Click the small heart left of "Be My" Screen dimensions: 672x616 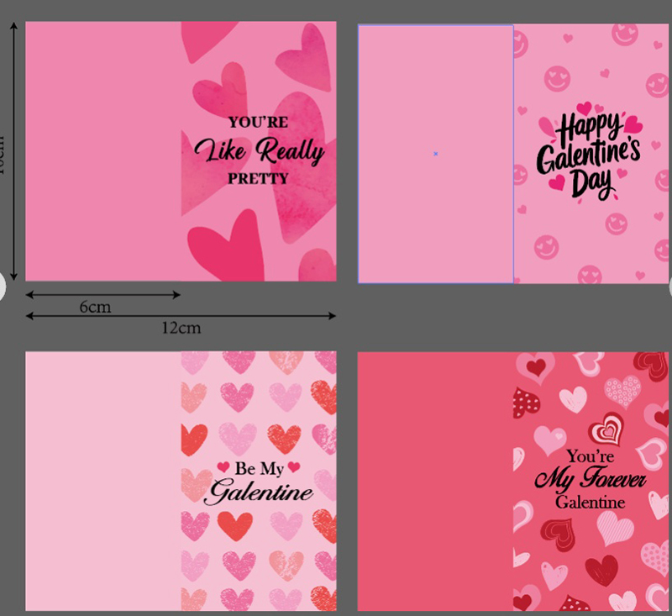[223, 467]
